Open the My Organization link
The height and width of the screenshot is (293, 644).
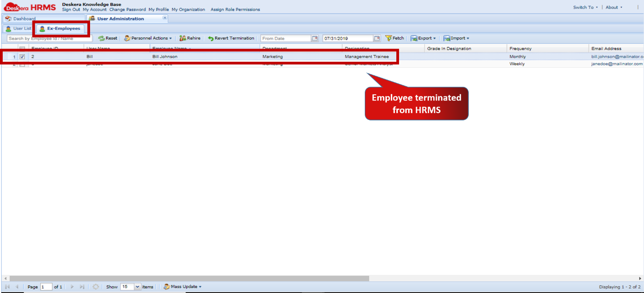(188, 9)
